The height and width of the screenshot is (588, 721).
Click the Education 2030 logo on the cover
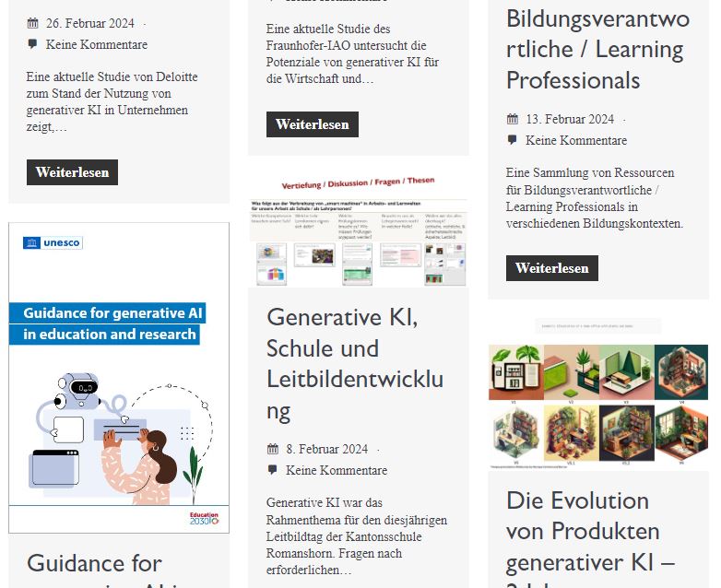tap(203, 519)
